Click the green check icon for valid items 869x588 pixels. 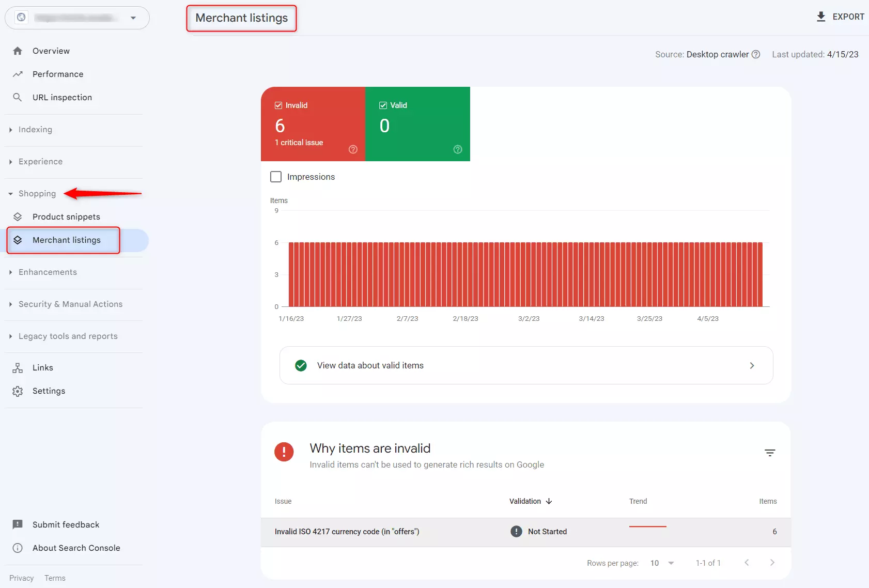[301, 365]
